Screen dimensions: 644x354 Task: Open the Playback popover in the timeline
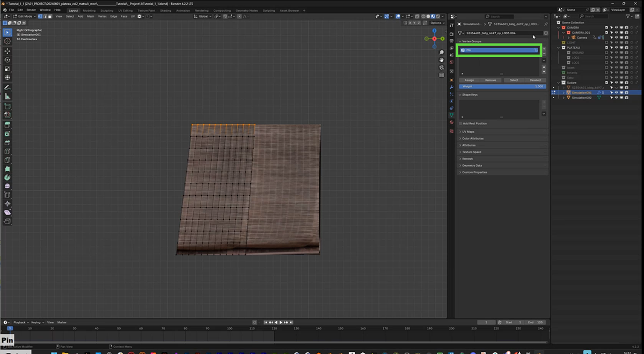(21, 322)
